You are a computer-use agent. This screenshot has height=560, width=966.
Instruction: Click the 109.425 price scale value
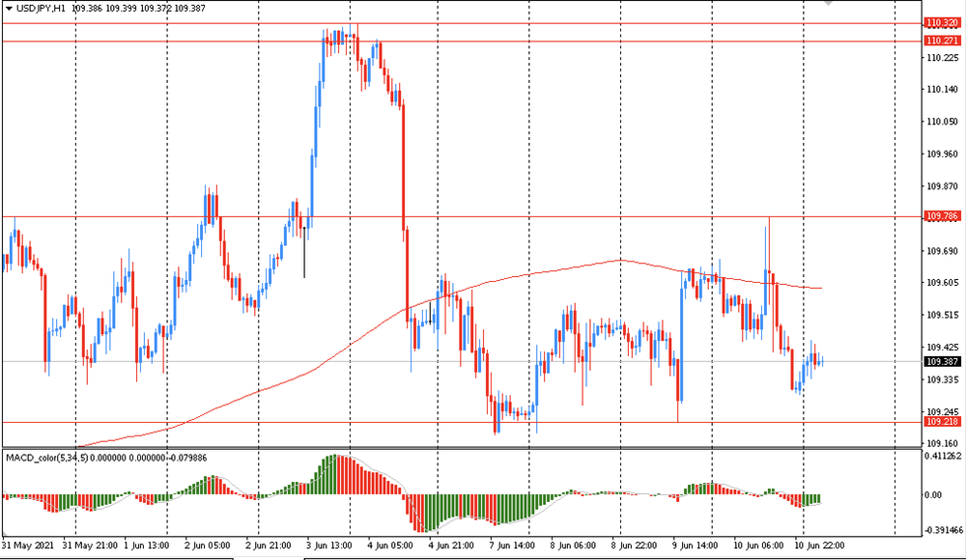click(x=943, y=347)
